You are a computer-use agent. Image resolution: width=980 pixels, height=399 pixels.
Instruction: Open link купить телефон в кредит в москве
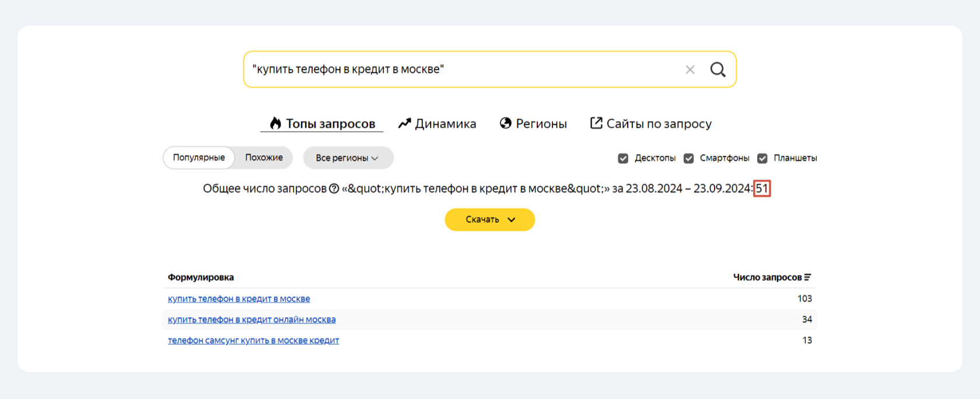(x=239, y=299)
